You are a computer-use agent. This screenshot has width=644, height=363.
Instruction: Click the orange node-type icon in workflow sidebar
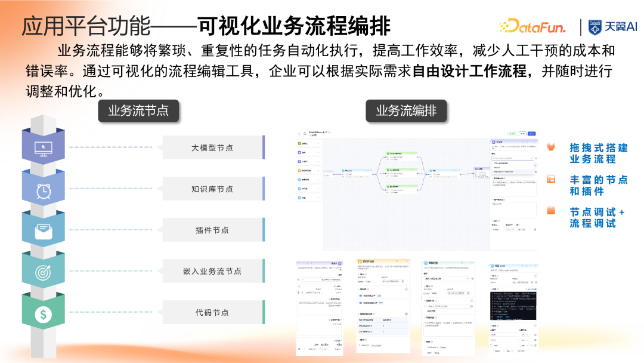[299, 171]
